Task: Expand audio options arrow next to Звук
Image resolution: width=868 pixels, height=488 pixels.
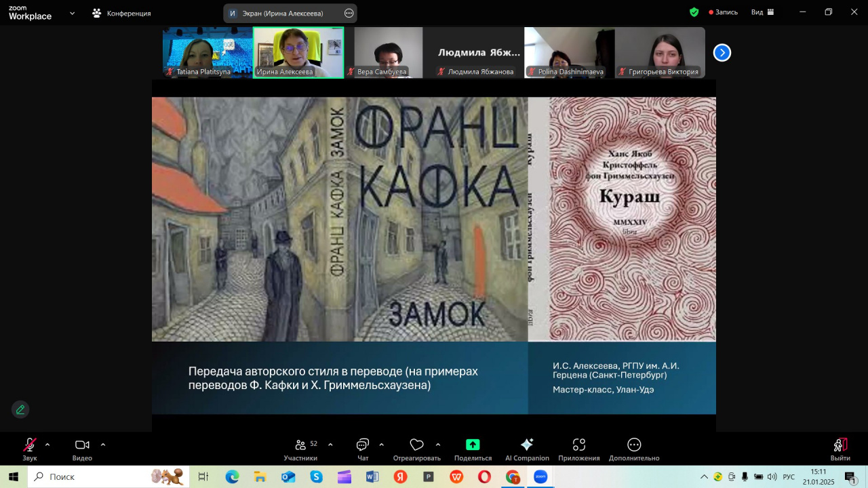Action: tap(47, 445)
